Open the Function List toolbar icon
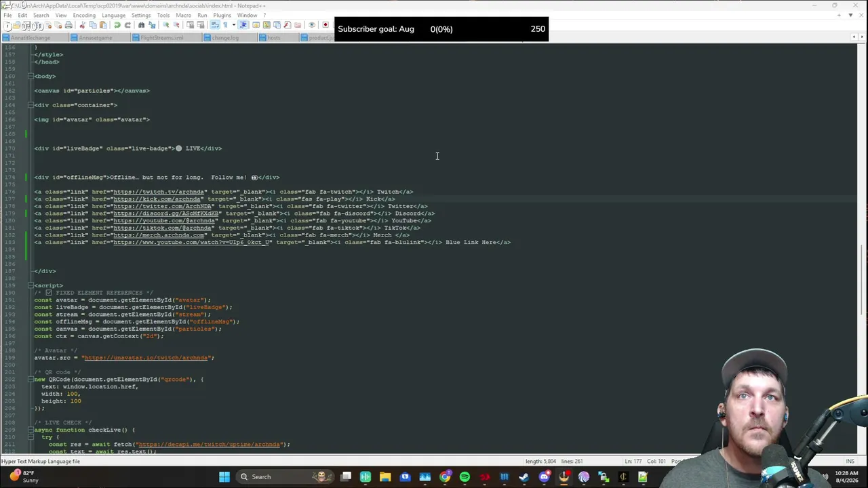Image resolution: width=868 pixels, height=488 pixels. pos(287,25)
